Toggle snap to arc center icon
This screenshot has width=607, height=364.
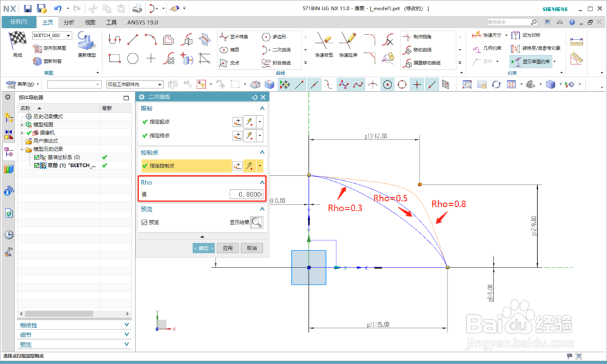point(387,84)
